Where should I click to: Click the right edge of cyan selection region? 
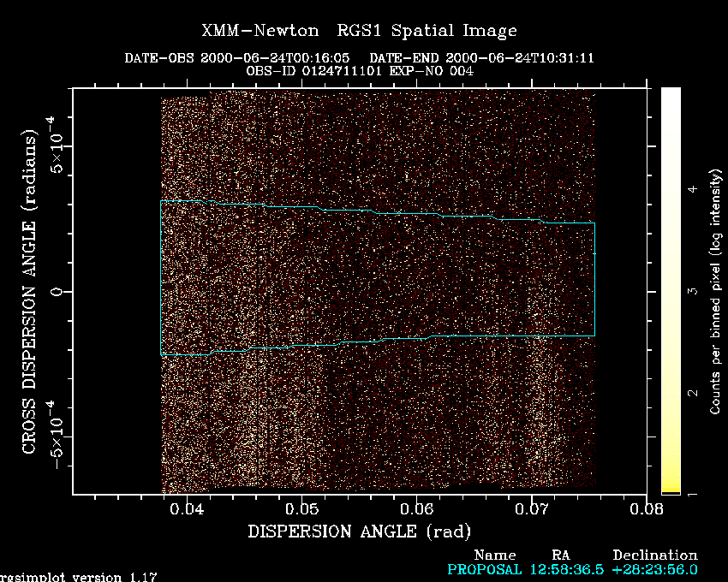594,279
